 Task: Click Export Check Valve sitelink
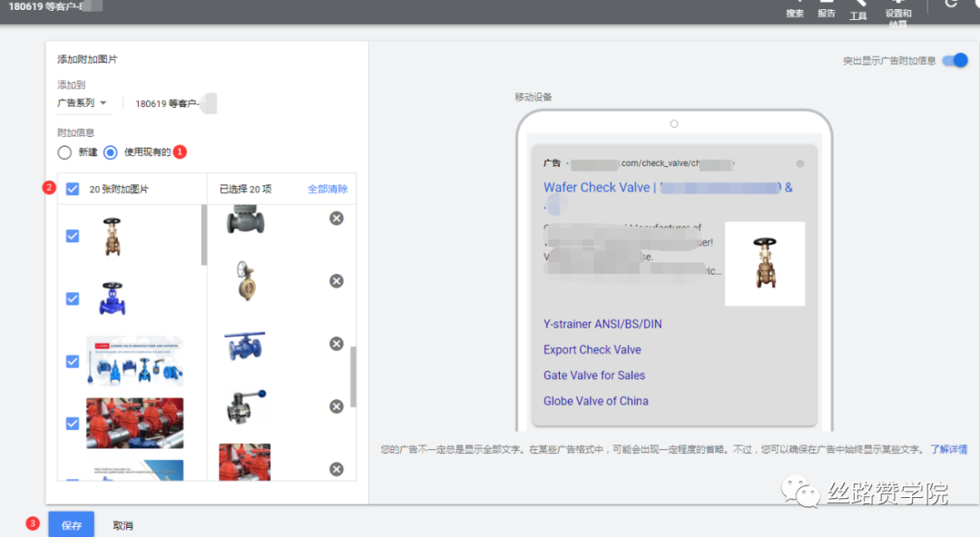click(x=592, y=349)
